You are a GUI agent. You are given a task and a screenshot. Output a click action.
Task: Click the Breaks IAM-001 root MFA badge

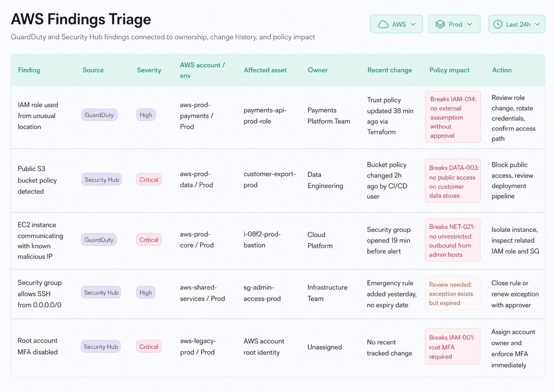452,347
